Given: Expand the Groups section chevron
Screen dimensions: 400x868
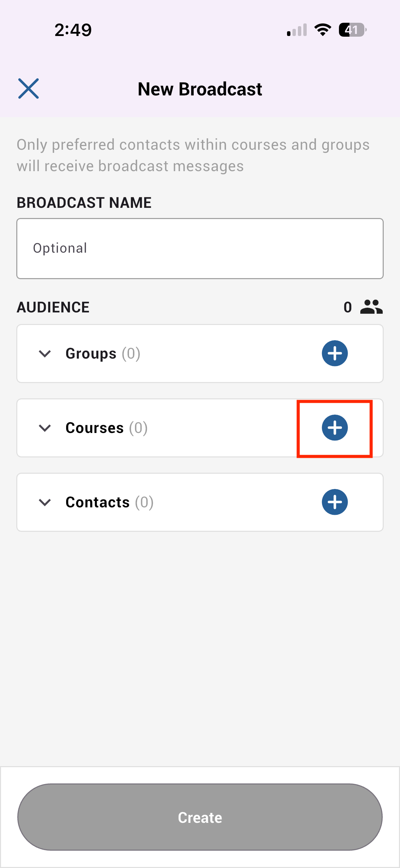Looking at the screenshot, I should [45, 354].
